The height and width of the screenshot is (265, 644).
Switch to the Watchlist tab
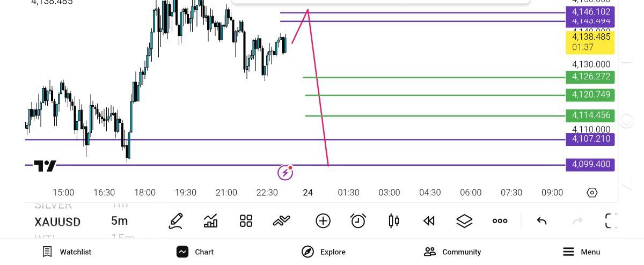67,252
